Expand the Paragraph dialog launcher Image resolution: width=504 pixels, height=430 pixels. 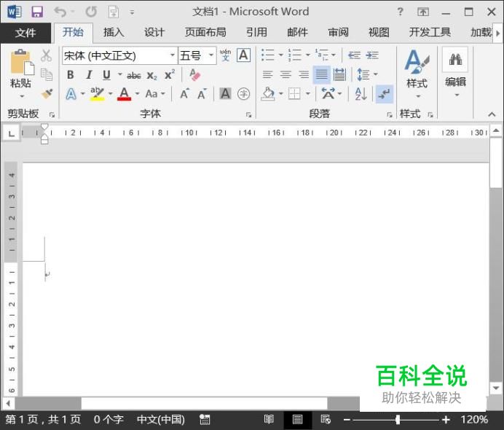point(389,114)
